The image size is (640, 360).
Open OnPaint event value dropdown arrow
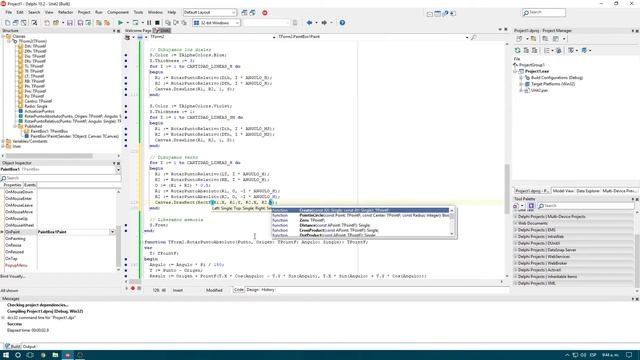click(112, 232)
